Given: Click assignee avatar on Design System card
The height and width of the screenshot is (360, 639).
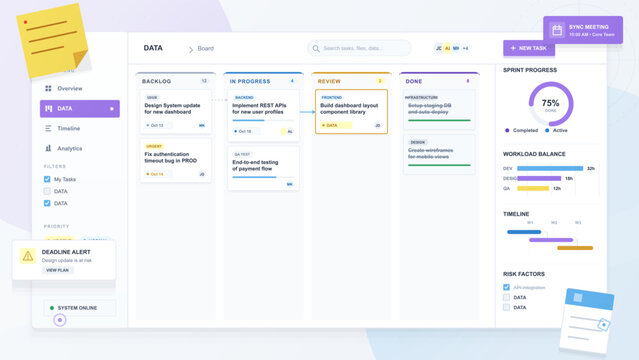Looking at the screenshot, I should click(202, 125).
